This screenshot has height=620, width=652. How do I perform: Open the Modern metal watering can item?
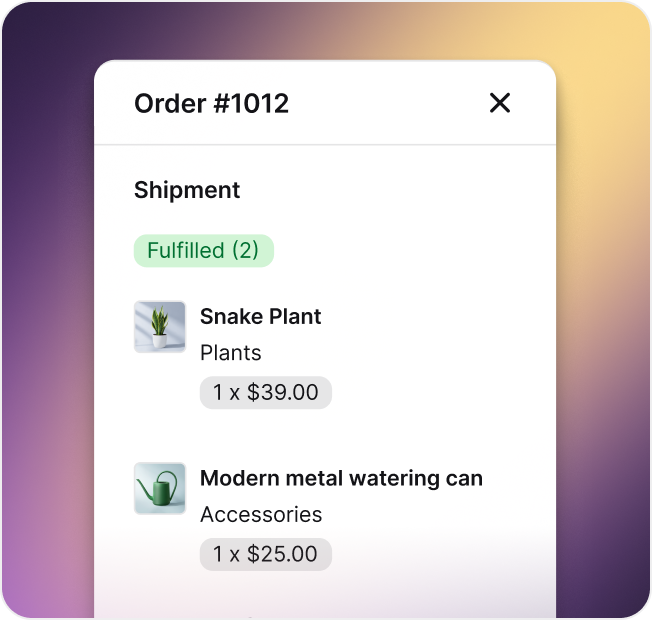coord(341,479)
